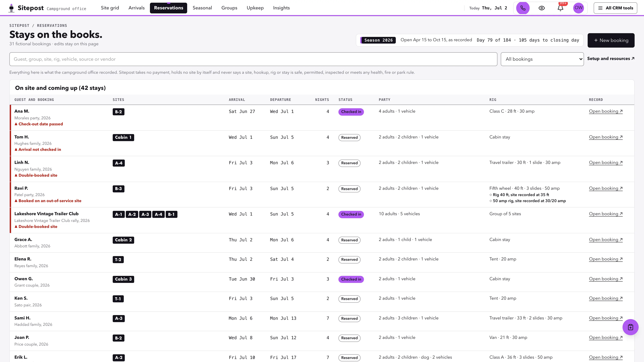Viewport: 644px width, 362px height.
Task: Open the Setup and resources link
Action: [x=610, y=58]
